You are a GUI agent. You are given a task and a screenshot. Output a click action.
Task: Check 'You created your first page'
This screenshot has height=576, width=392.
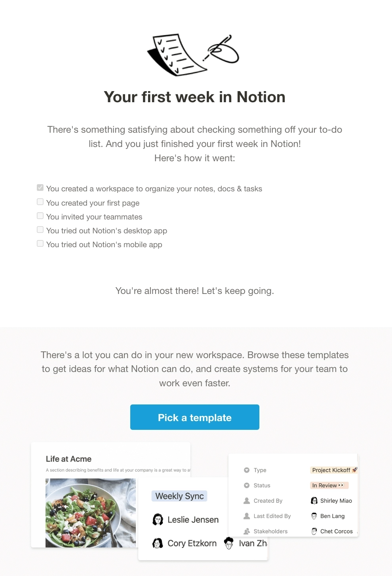[40, 202]
